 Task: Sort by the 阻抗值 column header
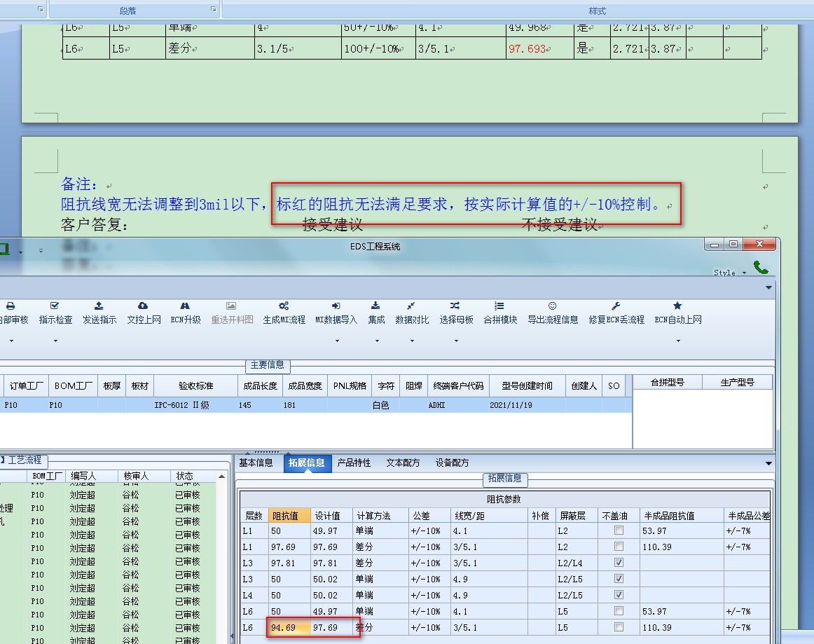[290, 516]
